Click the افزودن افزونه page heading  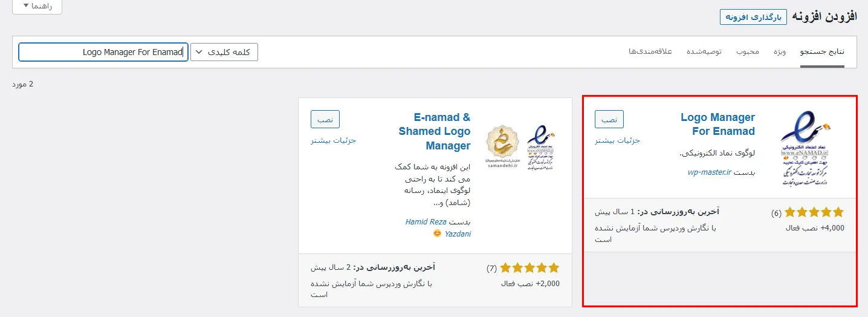[x=824, y=16]
